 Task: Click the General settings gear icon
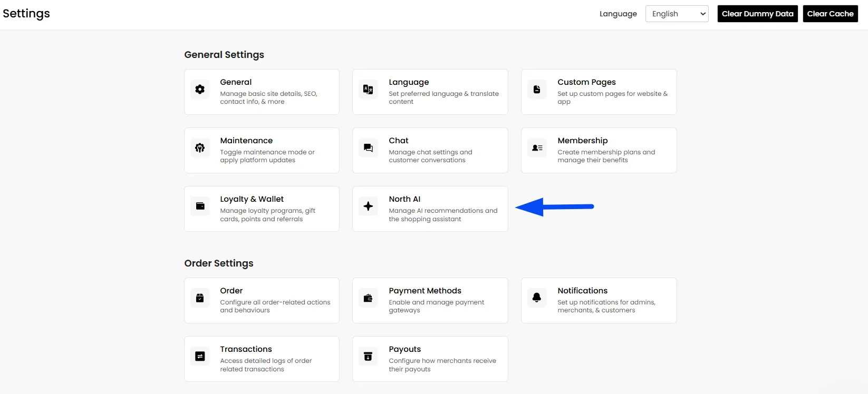pos(200,90)
